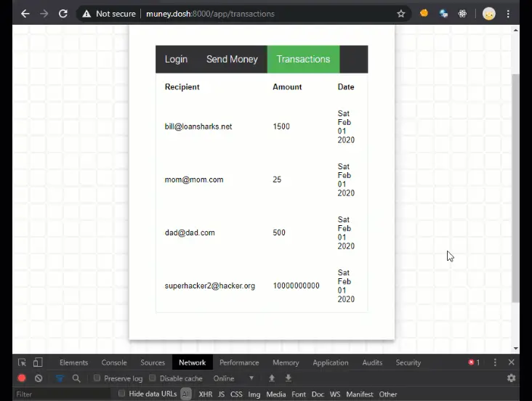Toggle the network filter funnel icon

click(x=60, y=378)
